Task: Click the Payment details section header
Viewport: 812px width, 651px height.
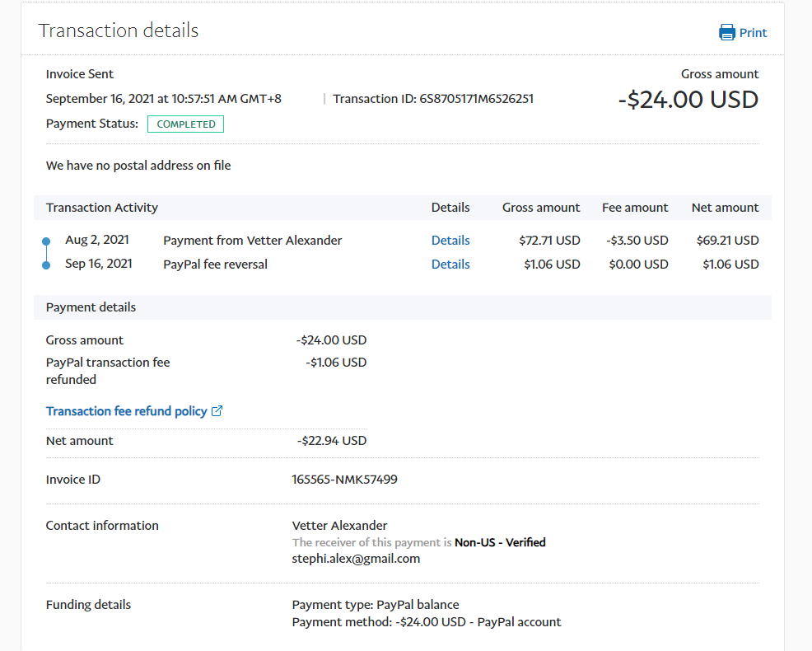Action: click(91, 307)
